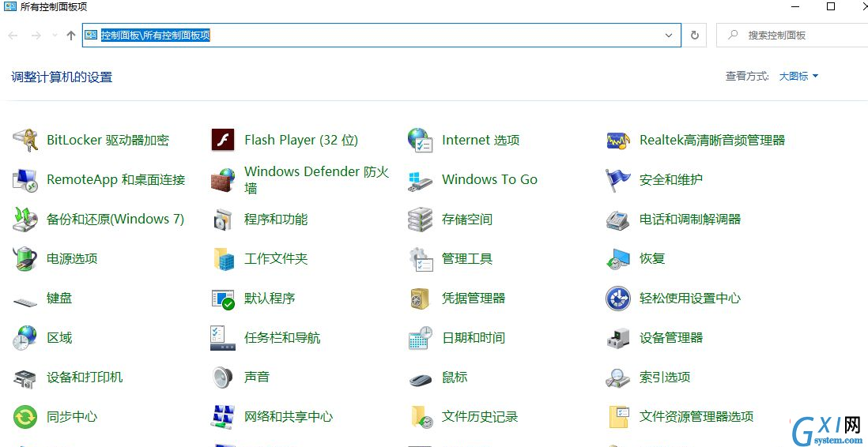The image size is (868, 447).
Task: Open the Flash Player (32 位) link
Action: pyautogui.click(x=301, y=140)
